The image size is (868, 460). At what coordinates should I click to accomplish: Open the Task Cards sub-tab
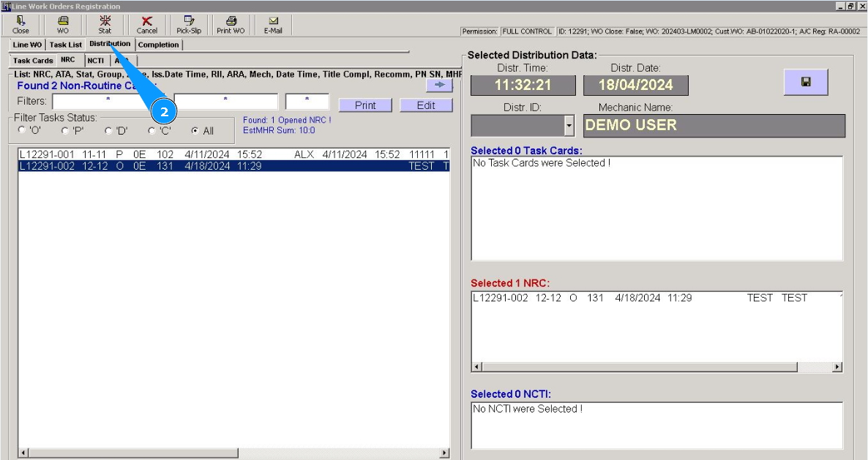pos(33,61)
